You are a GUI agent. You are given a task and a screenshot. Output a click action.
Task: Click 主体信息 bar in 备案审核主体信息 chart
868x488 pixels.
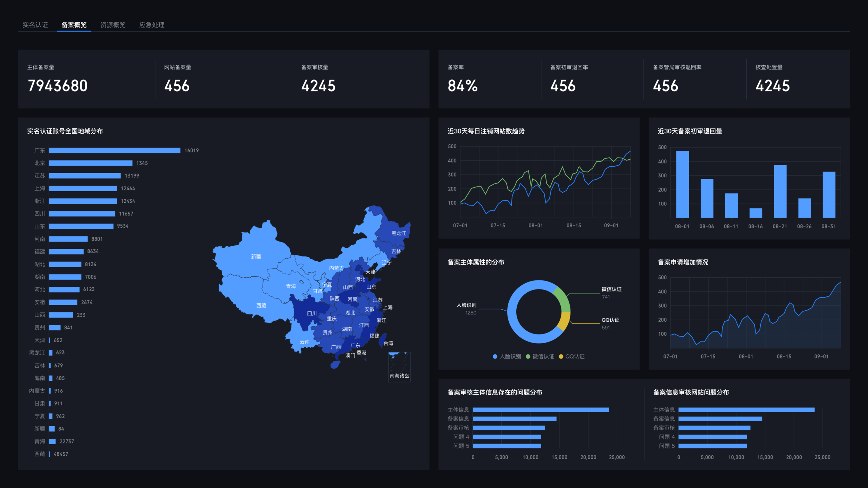pyautogui.click(x=541, y=410)
